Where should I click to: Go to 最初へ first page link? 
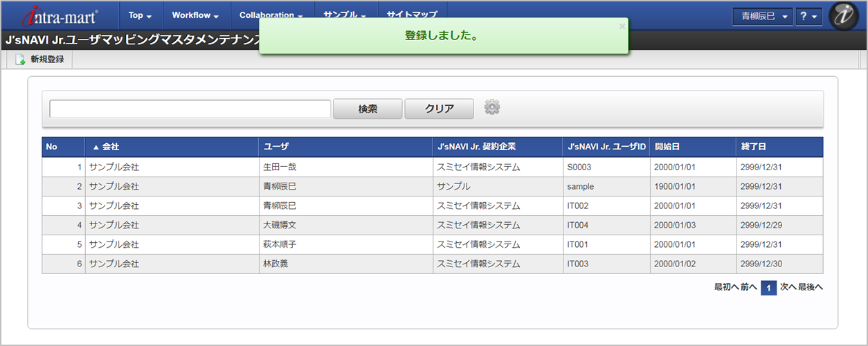click(x=726, y=287)
